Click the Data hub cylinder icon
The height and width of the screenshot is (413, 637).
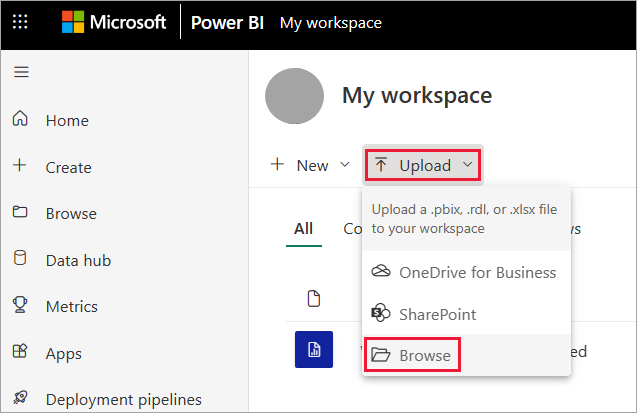(20, 258)
